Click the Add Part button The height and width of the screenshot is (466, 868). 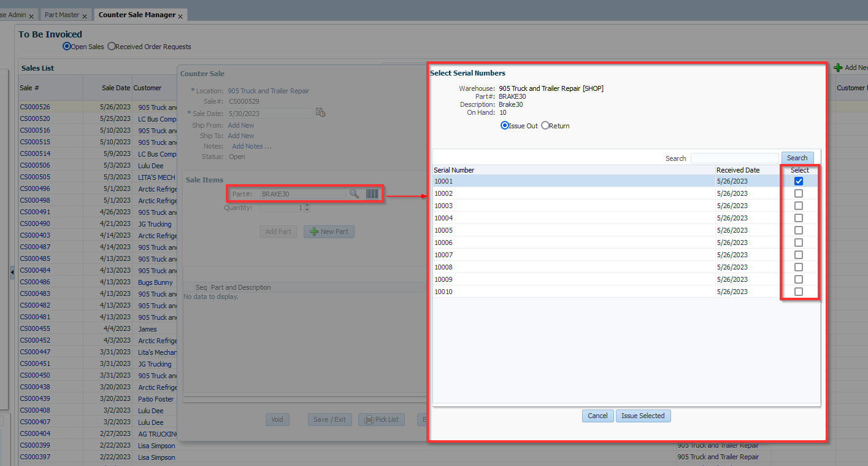pos(278,231)
